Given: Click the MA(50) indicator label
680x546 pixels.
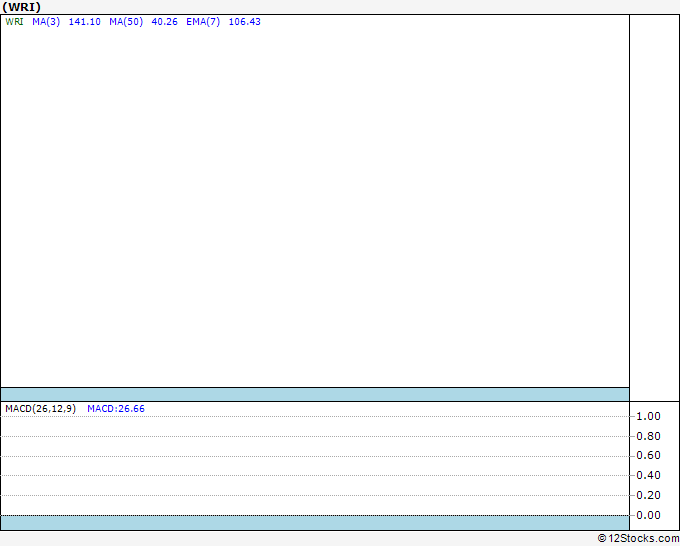Looking at the screenshot, I should [126, 22].
